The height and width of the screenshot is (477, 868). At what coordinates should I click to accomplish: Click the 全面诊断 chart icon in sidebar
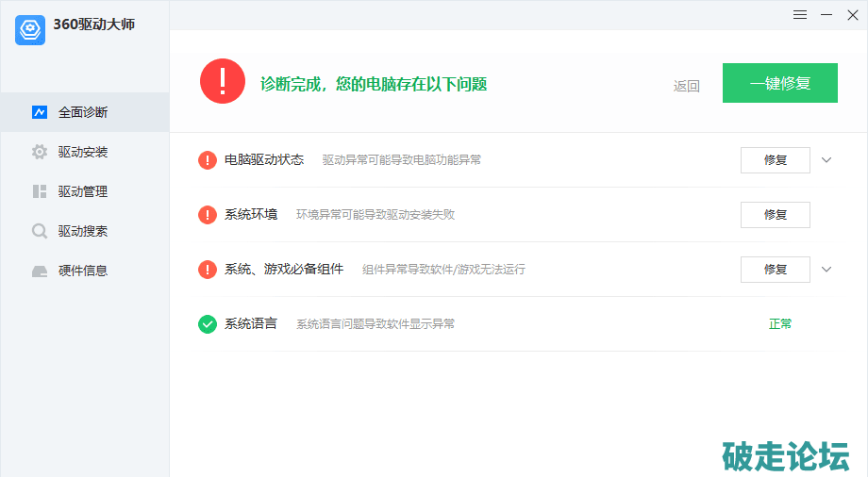pos(40,112)
